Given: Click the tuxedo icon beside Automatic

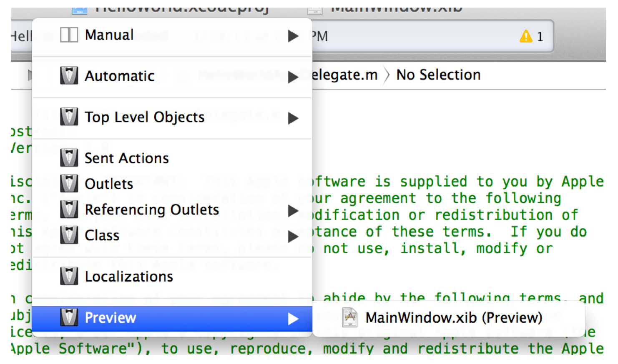Looking at the screenshot, I should pyautogui.click(x=69, y=76).
